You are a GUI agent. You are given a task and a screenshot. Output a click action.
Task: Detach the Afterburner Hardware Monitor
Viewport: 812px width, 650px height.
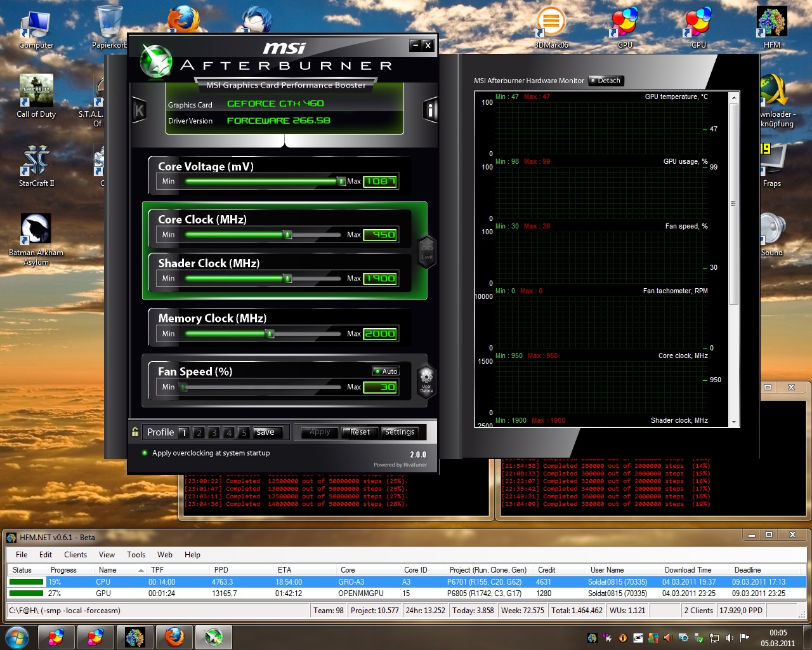[x=606, y=81]
